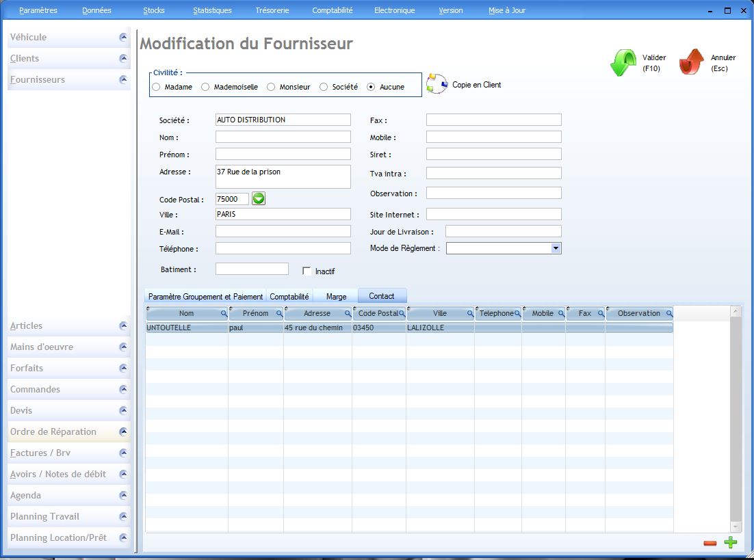Click the Siret input field
This screenshot has width=754, height=560.
[x=494, y=154]
